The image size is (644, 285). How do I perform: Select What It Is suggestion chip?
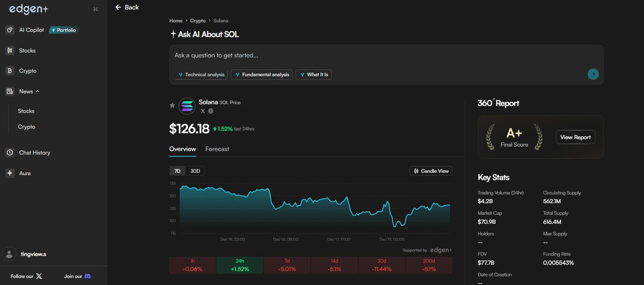[x=313, y=75]
